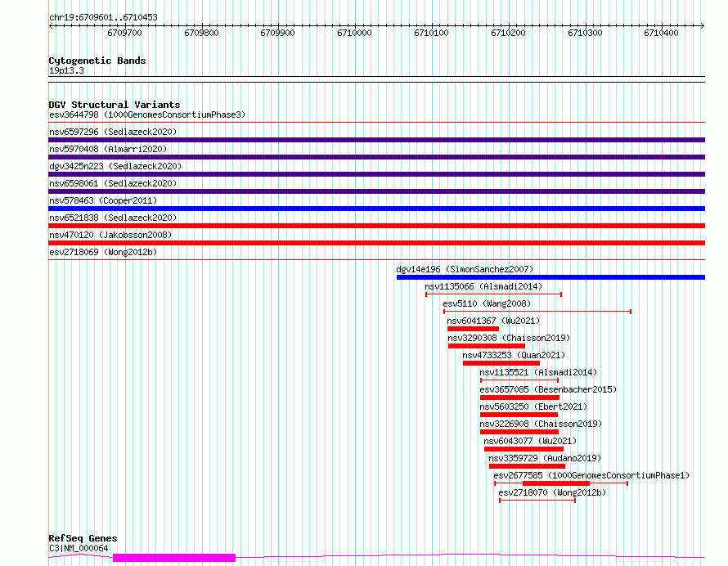Click ruler position 6709900
The width and height of the screenshot is (728, 566).
[277, 33]
